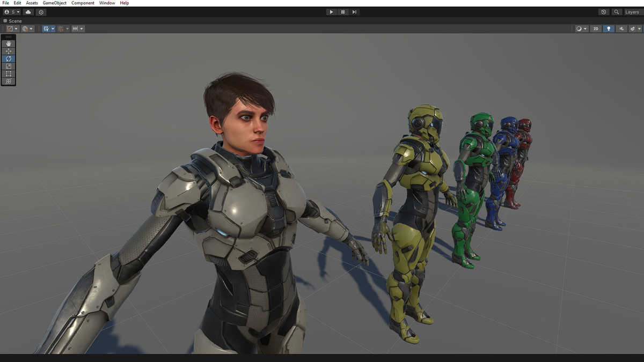Open the File menu

(x=6, y=3)
